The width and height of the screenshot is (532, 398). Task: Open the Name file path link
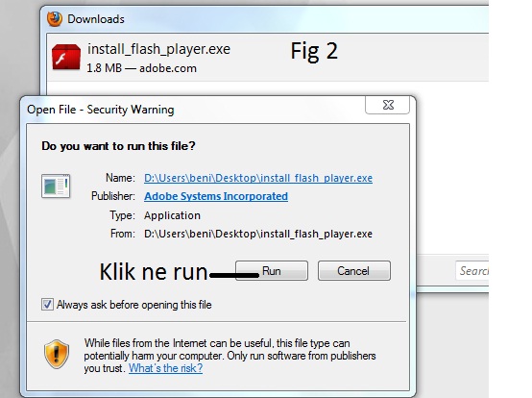258,178
